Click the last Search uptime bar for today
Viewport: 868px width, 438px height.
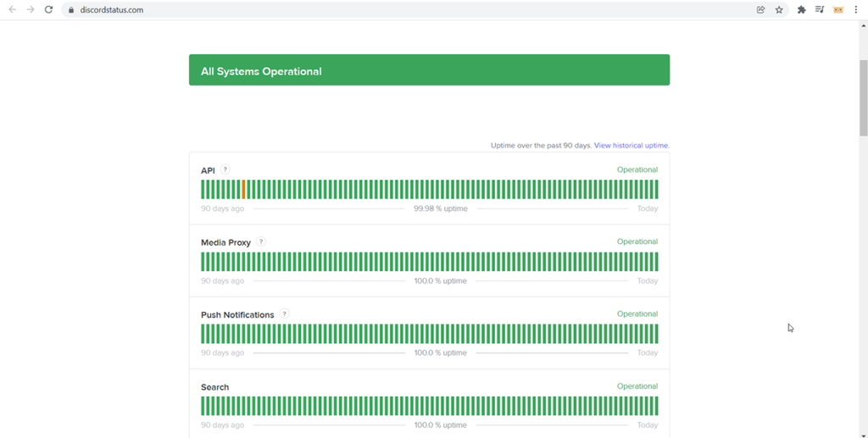click(657, 406)
